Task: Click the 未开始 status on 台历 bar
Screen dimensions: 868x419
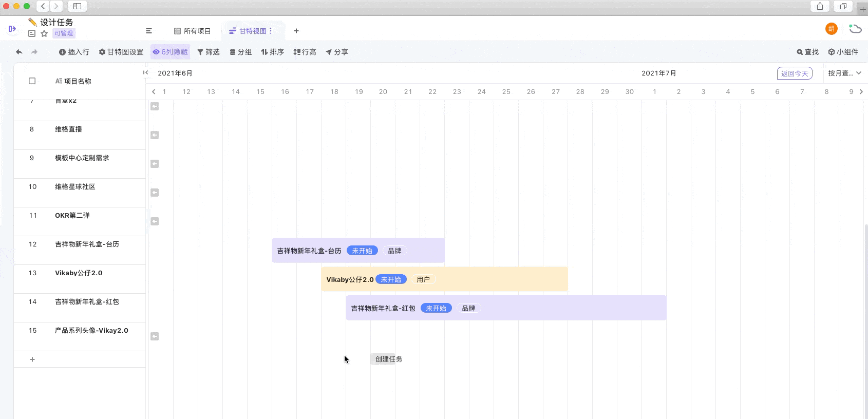Action: point(362,251)
